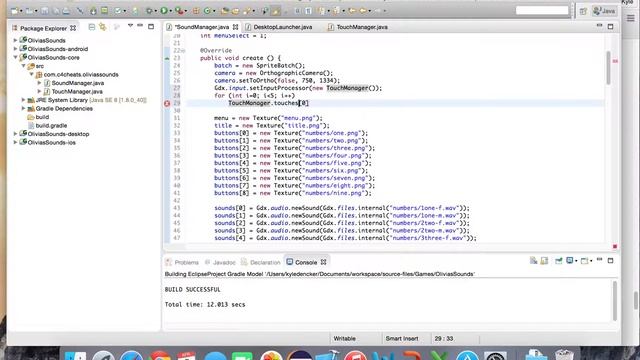Open Trash in the Dock
The image size is (640, 360).
coord(564,354)
